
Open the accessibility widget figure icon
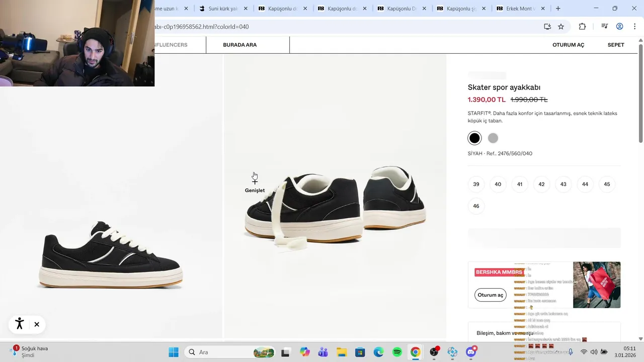click(20, 324)
